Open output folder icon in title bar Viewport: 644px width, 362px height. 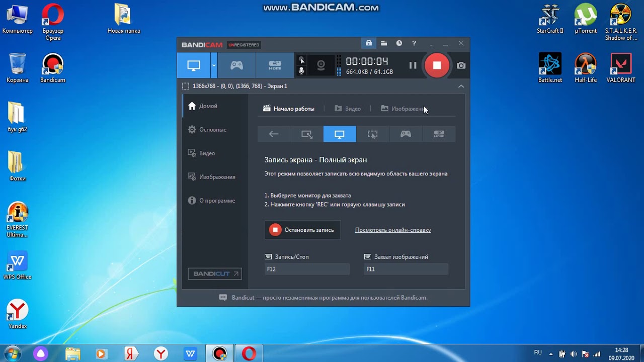pos(384,43)
